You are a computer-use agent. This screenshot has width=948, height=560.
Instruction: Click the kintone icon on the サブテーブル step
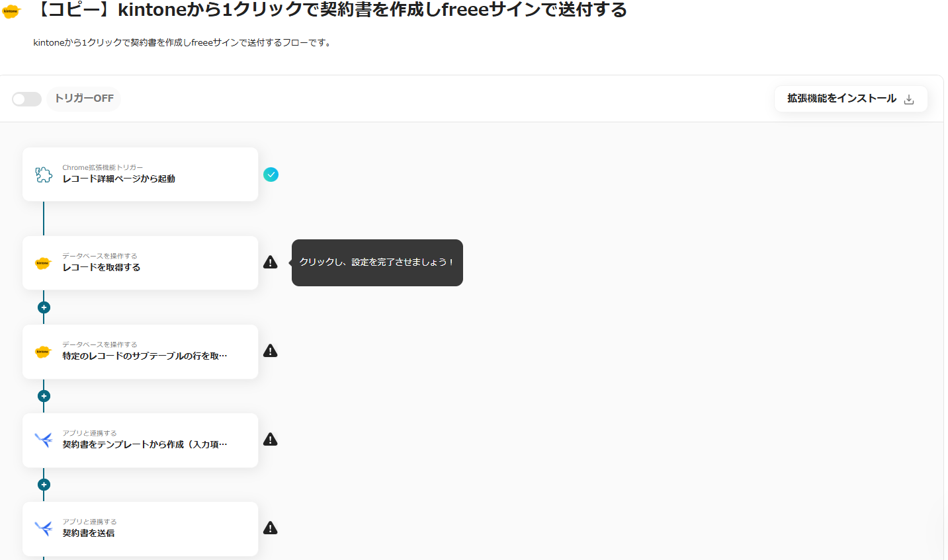tap(43, 352)
